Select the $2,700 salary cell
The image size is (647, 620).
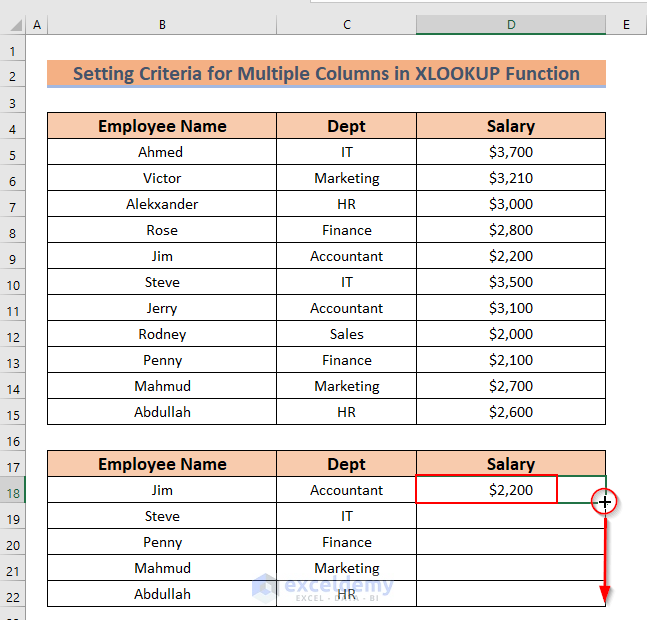[x=511, y=386]
